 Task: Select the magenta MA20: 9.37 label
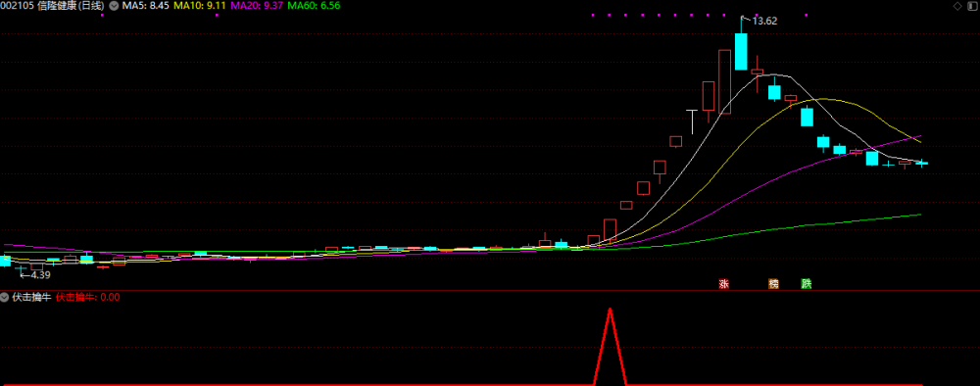click(257, 6)
